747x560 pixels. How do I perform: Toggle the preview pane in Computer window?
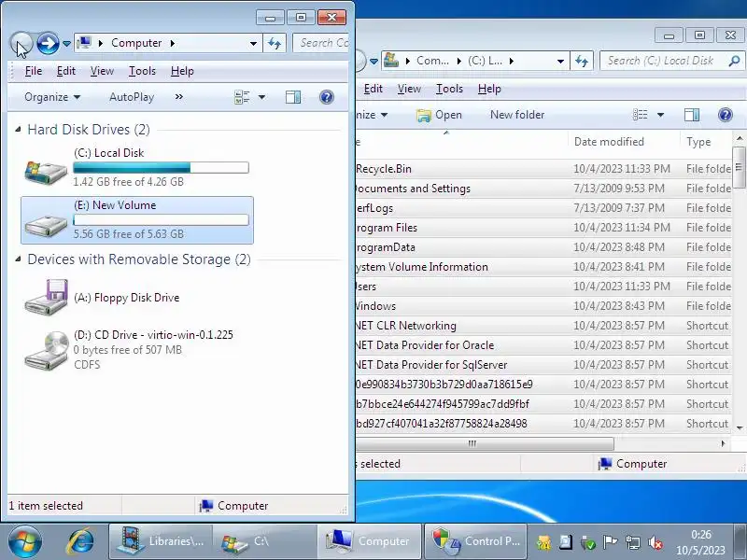click(x=293, y=97)
